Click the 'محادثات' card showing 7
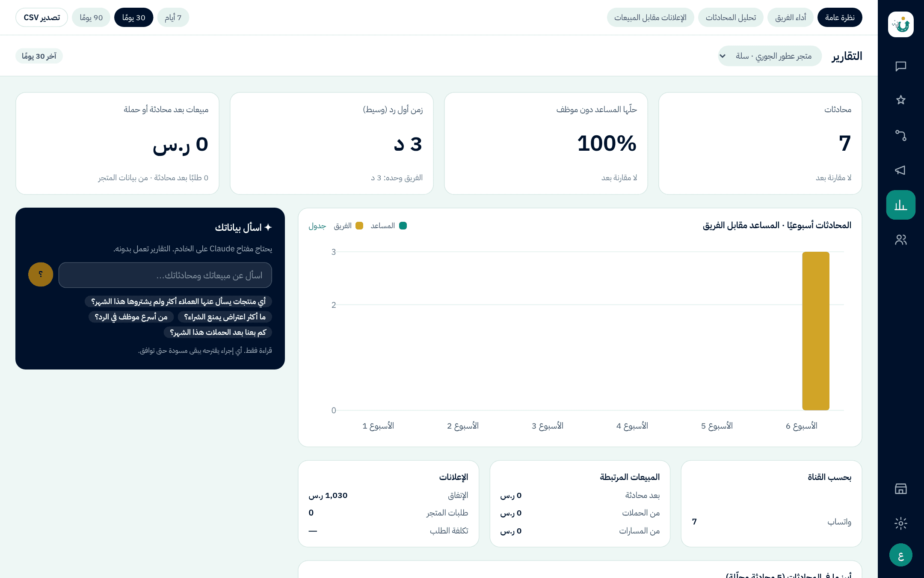The width and height of the screenshot is (924, 578). (x=760, y=143)
